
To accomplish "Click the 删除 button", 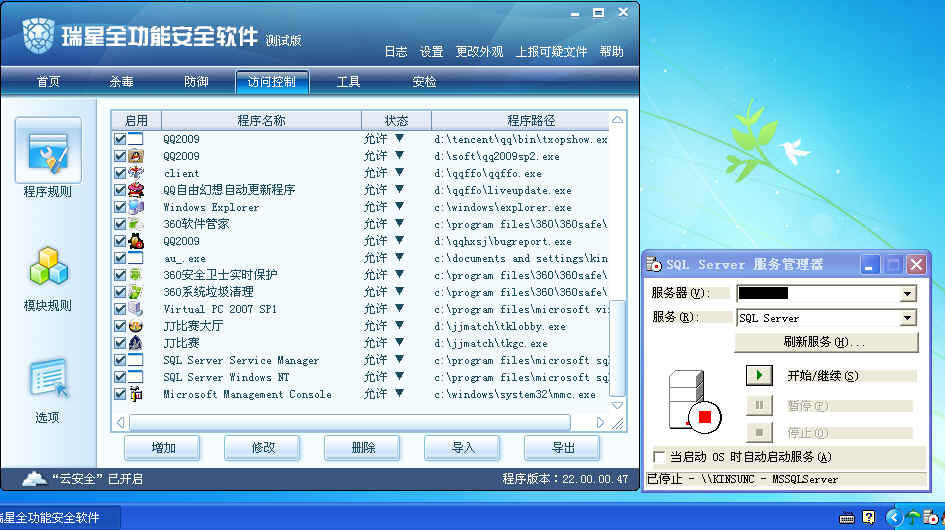I will (x=363, y=448).
